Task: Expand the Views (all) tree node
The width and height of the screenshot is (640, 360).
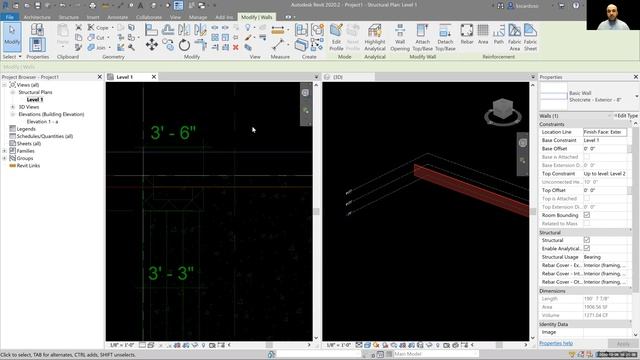Action: point(4,85)
